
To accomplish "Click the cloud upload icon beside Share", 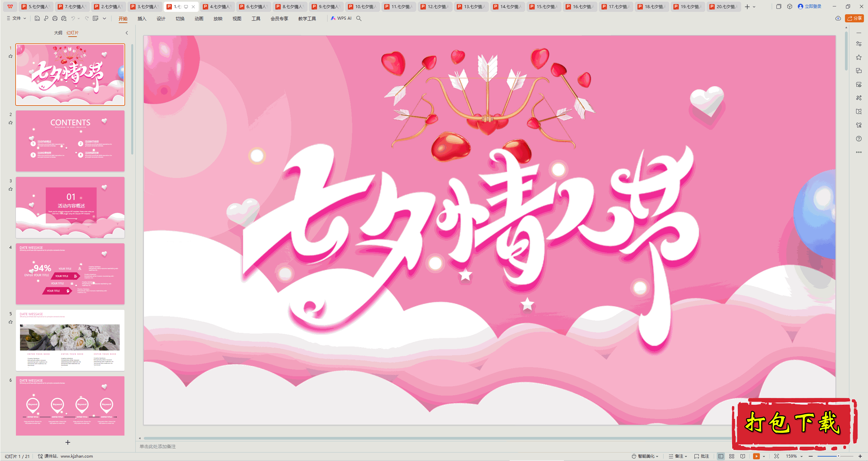I will tap(838, 18).
